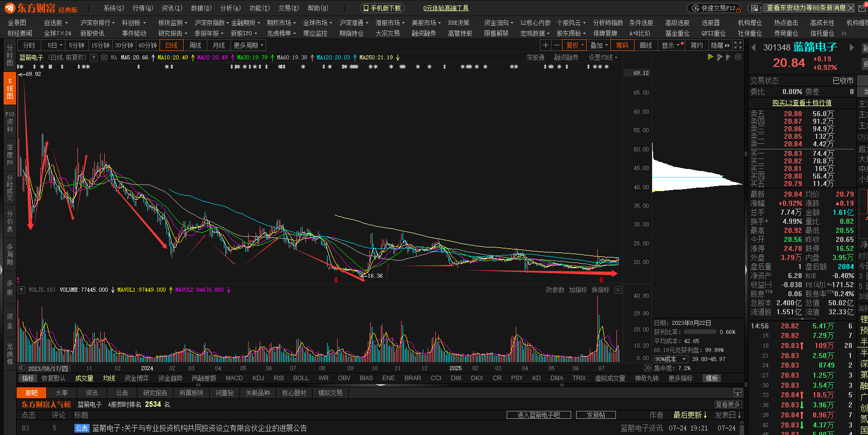Open the F10资料 sidebar item

tap(10, 122)
